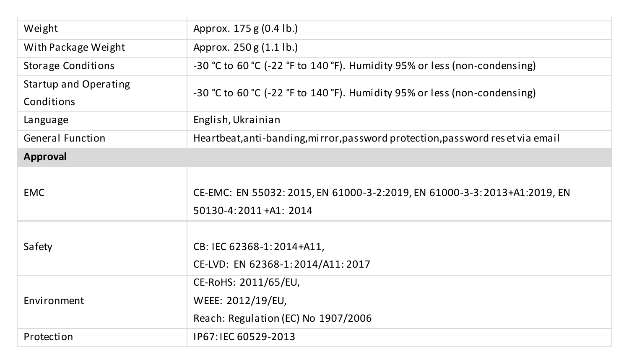Click the Storage Conditions label

(x=69, y=66)
